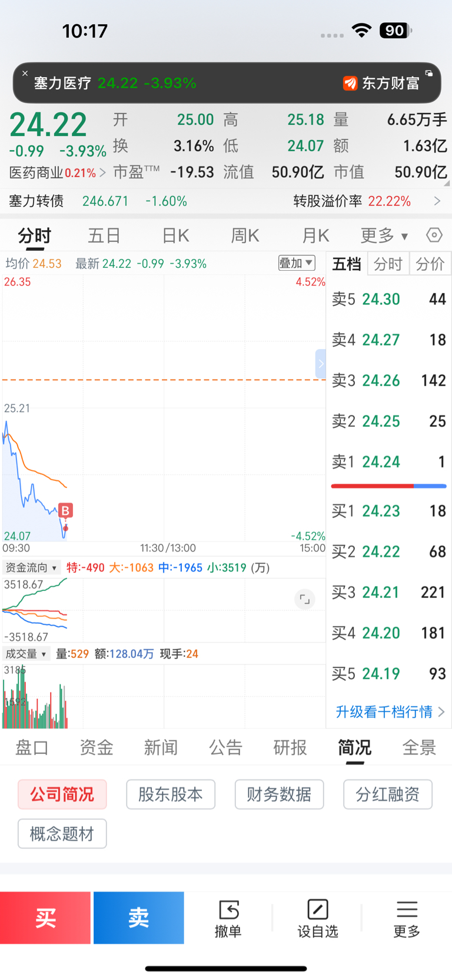Open the 盘口 section tab
The image size is (452, 980).
coord(32,748)
